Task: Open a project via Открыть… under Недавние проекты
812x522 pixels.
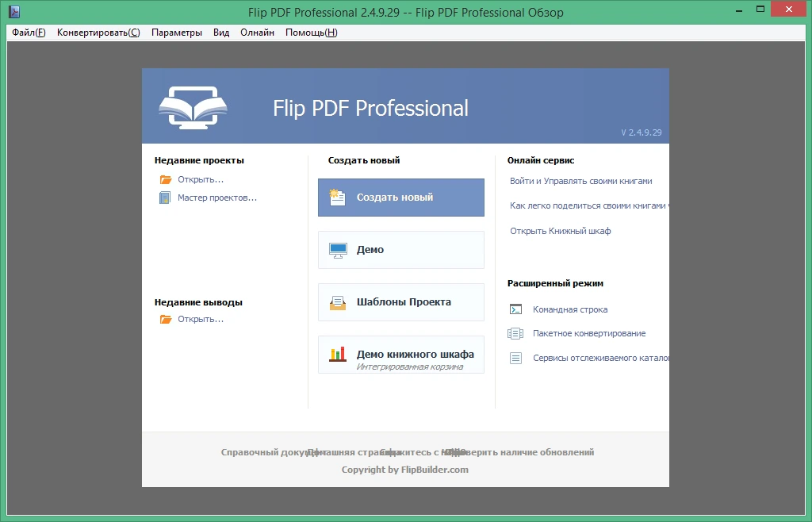Action: [x=201, y=180]
